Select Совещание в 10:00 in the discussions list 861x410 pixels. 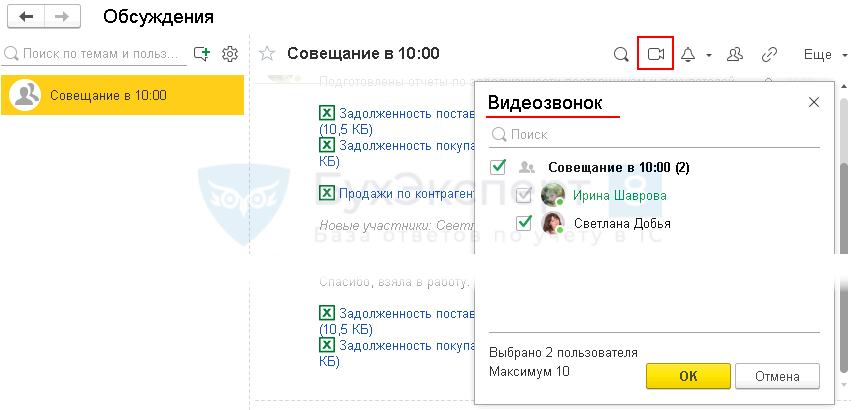(122, 95)
